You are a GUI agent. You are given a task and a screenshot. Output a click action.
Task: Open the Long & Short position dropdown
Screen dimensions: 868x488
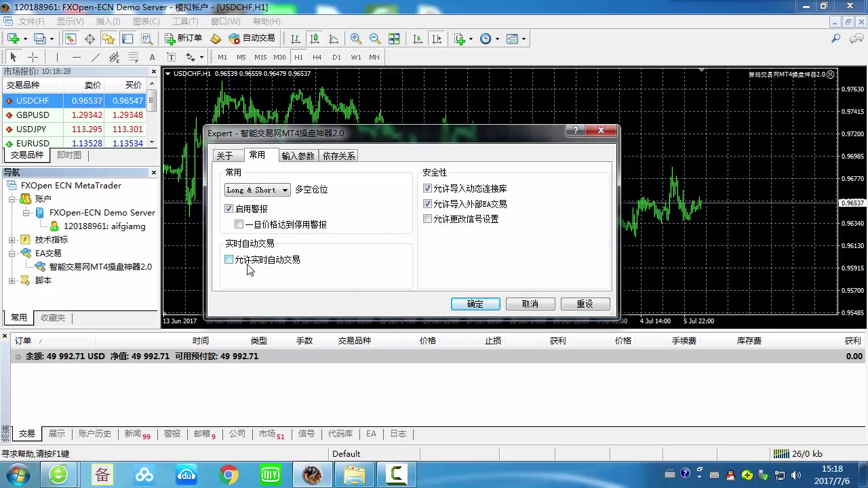(257, 190)
